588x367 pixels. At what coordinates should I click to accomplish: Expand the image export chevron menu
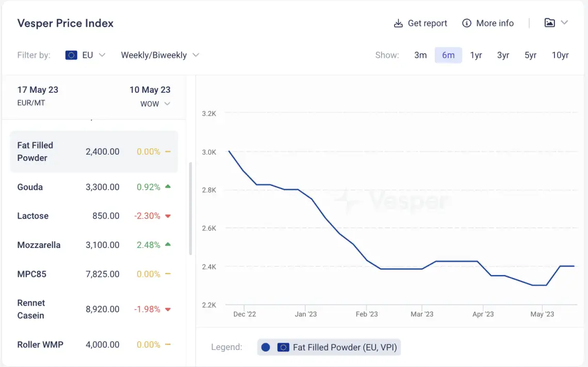pyautogui.click(x=564, y=23)
